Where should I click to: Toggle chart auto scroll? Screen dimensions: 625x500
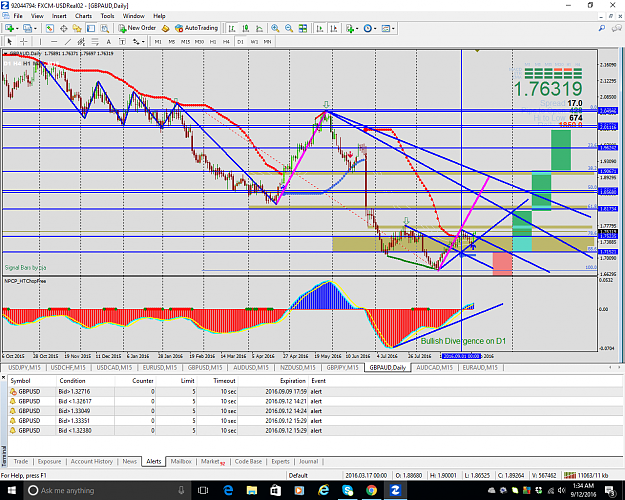[x=320, y=28]
